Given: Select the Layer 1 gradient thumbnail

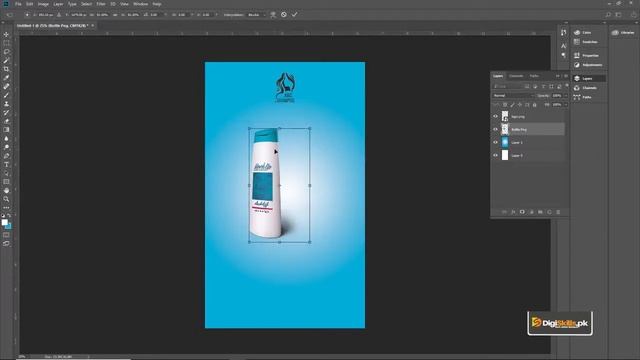Looking at the screenshot, I should [505, 142].
